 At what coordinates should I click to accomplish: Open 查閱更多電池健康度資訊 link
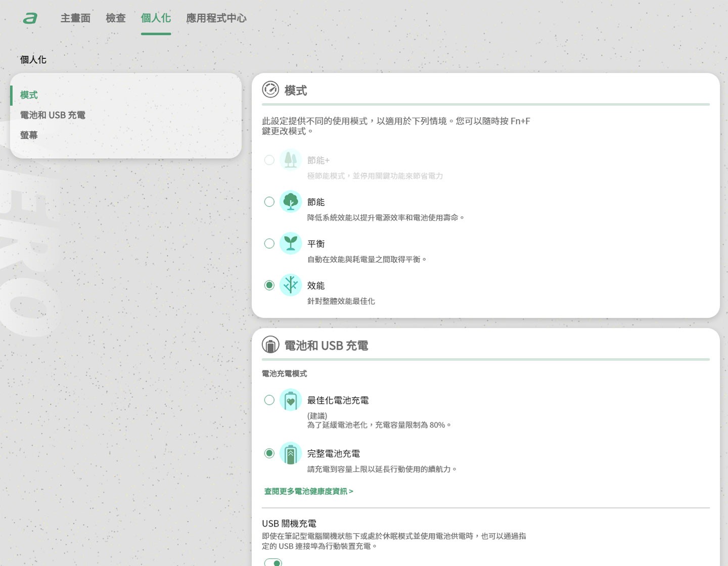click(x=308, y=491)
